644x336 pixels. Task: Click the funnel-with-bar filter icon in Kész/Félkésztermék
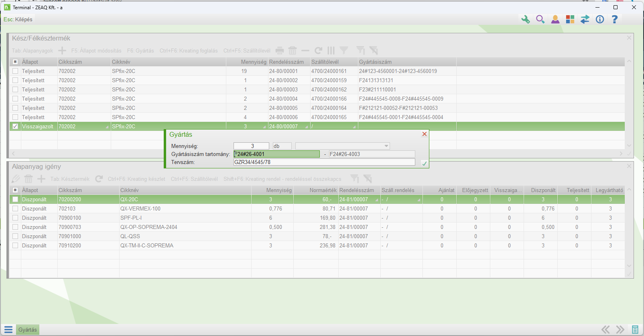tap(361, 51)
